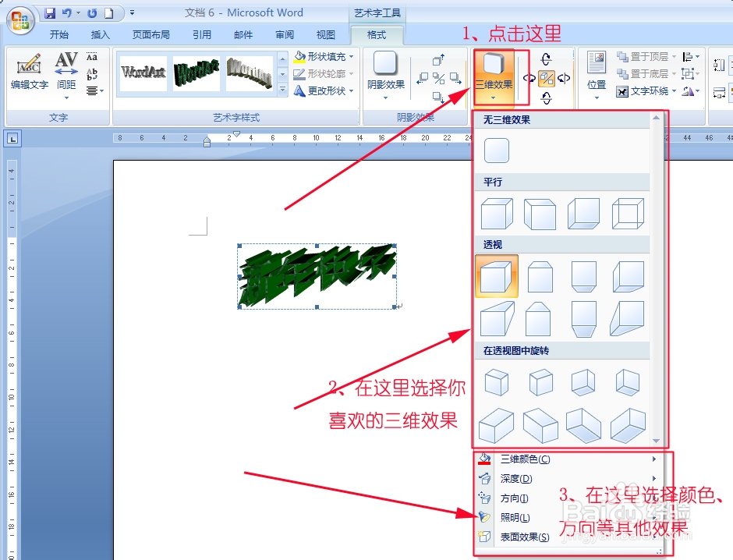Viewport: 733px width, 560px height.
Task: Open the 视图 (View) tab
Action: coord(327,34)
